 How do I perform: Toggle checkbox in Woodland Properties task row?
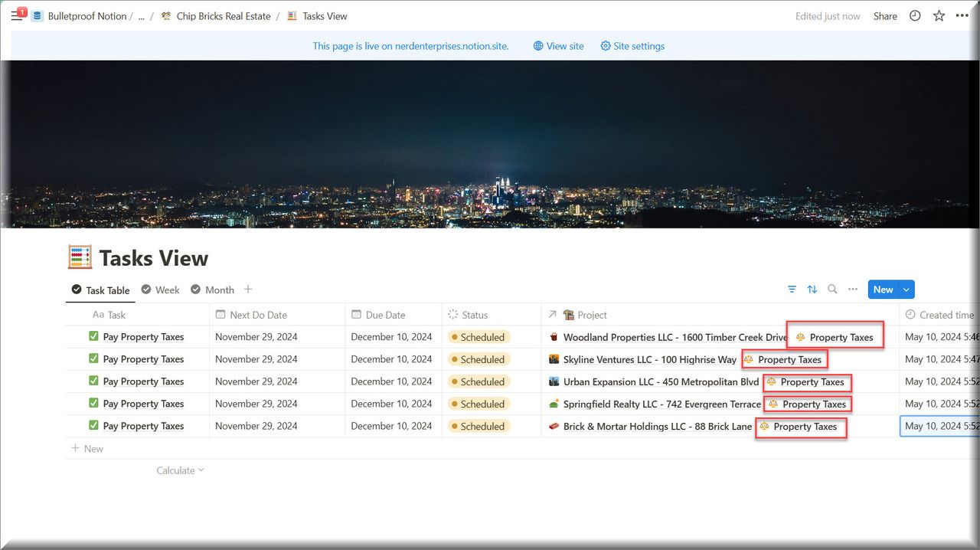point(93,336)
